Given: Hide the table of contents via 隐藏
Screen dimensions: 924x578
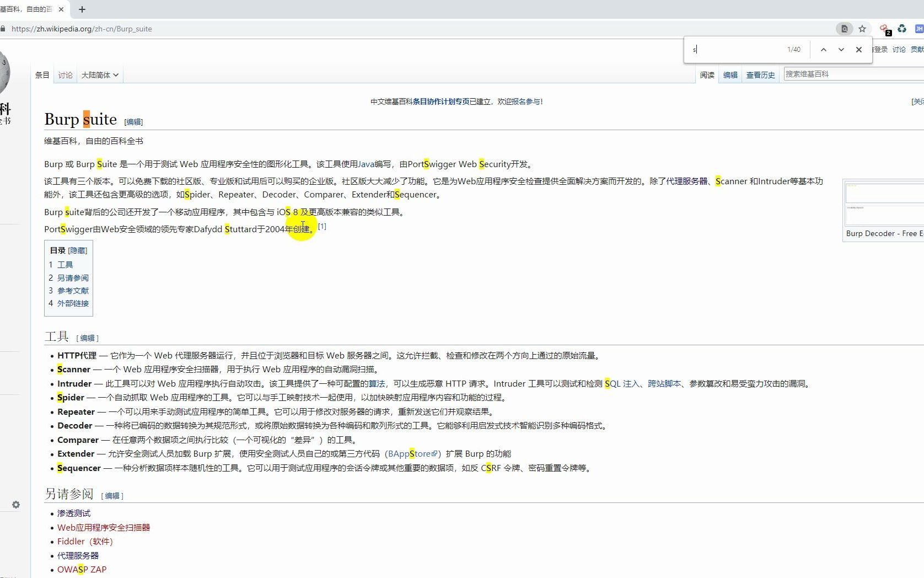Looking at the screenshot, I should [x=78, y=250].
